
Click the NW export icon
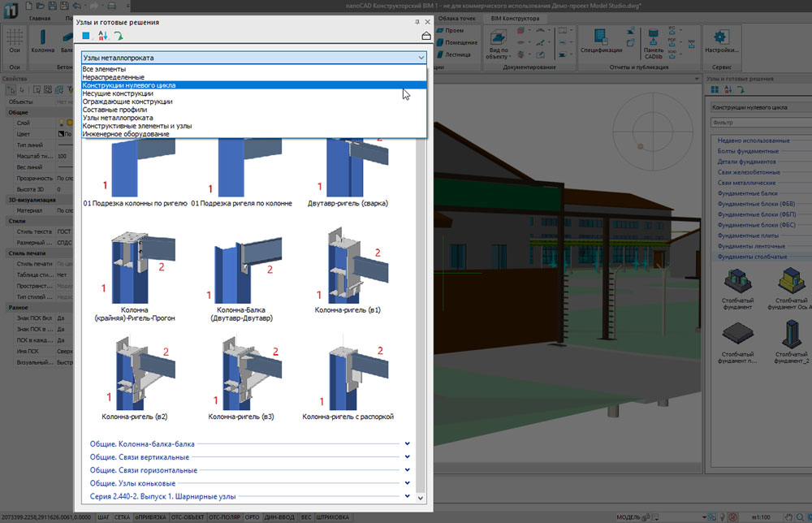tap(692, 42)
